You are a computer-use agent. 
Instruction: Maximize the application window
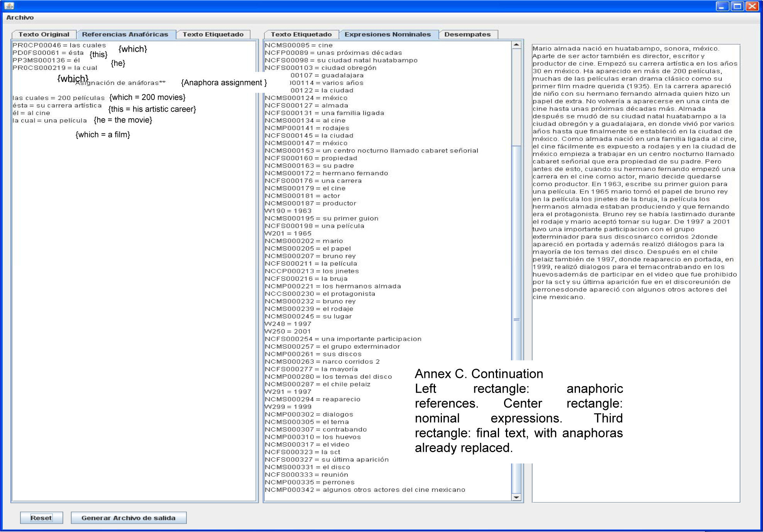coord(737,6)
